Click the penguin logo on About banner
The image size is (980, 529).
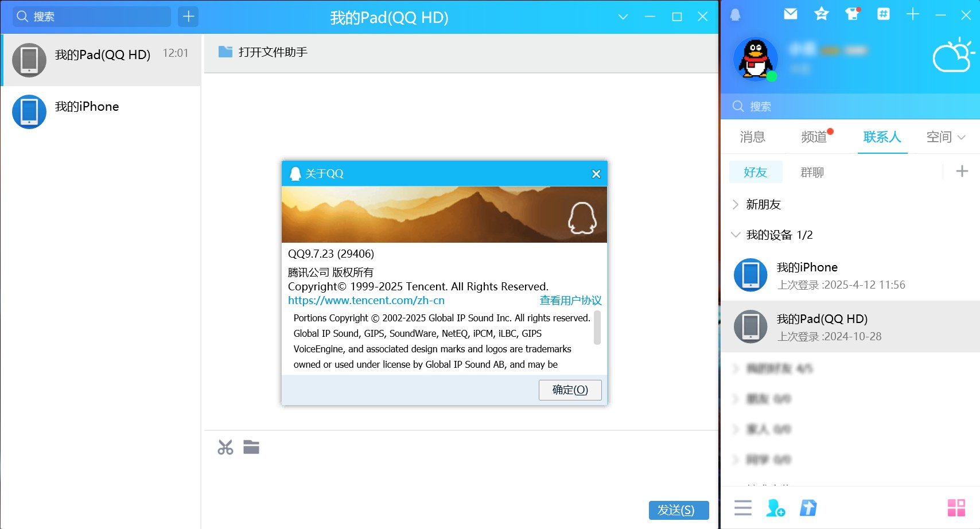(582, 218)
